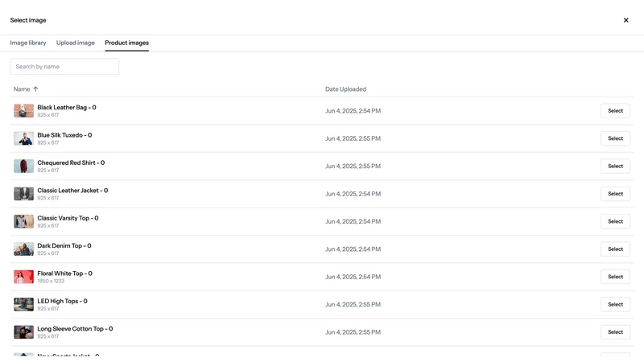This screenshot has width=644, height=362.
Task: Click the name 'Chequered Red Shirt - 0'
Action: [71, 162]
